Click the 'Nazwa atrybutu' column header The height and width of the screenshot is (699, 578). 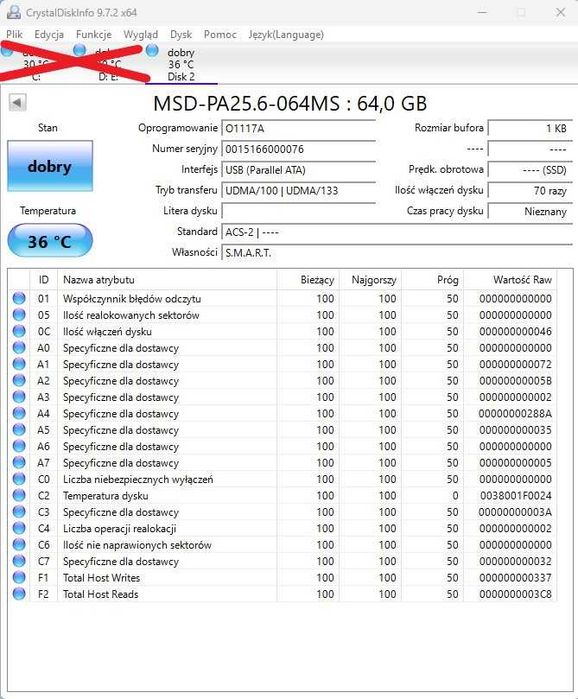tap(167, 280)
